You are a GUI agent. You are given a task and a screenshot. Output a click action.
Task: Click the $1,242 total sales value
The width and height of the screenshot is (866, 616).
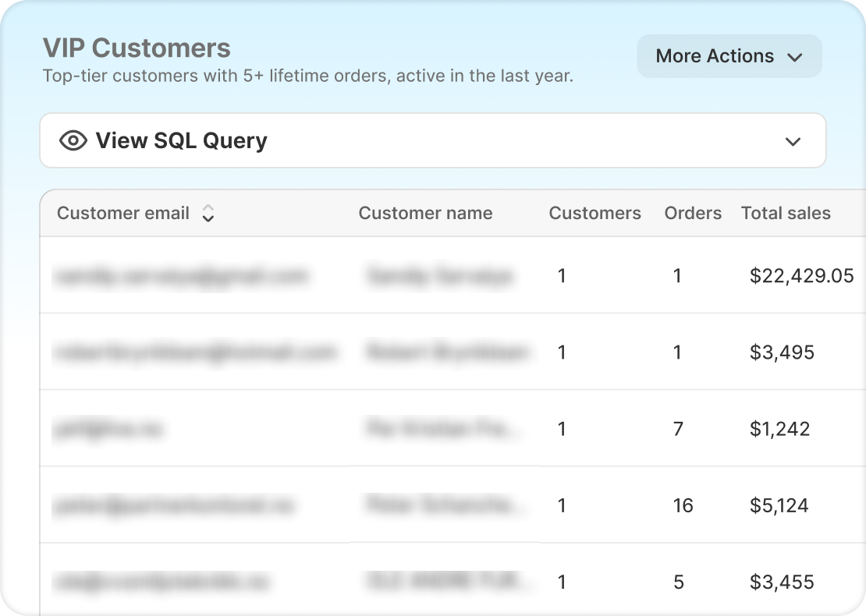(x=779, y=429)
